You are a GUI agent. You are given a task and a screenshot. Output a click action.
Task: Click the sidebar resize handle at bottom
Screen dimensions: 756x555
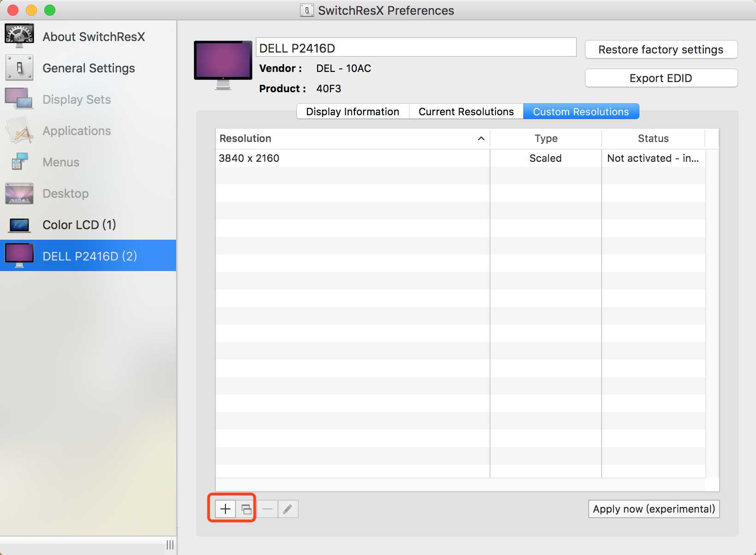point(170,545)
